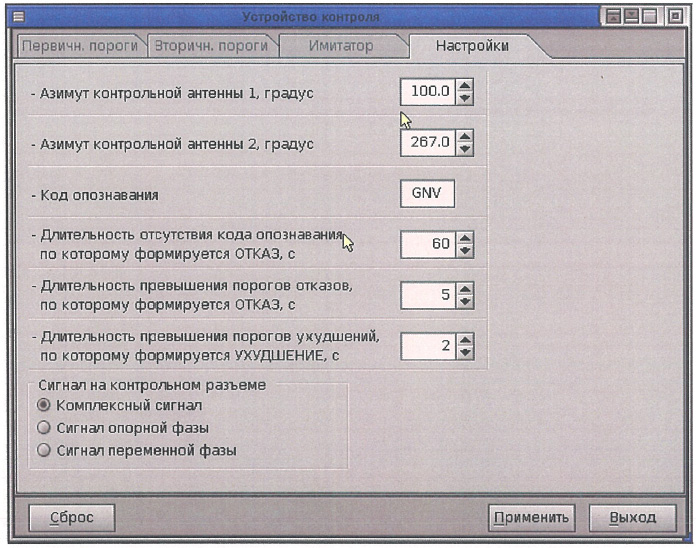Click the failure duration field showing 5

[x=428, y=296]
